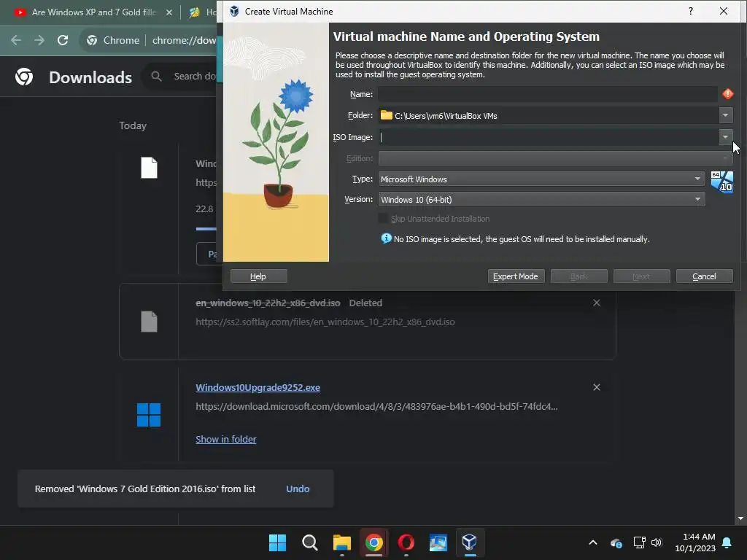Viewport: 747px width, 560px height.
Task: Click into the ISO Image input field
Action: (x=549, y=137)
